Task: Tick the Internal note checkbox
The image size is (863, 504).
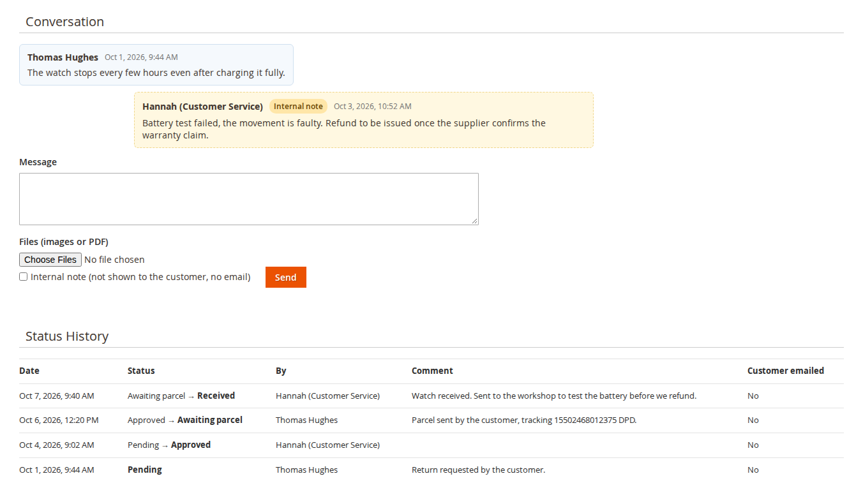Action: pos(24,277)
